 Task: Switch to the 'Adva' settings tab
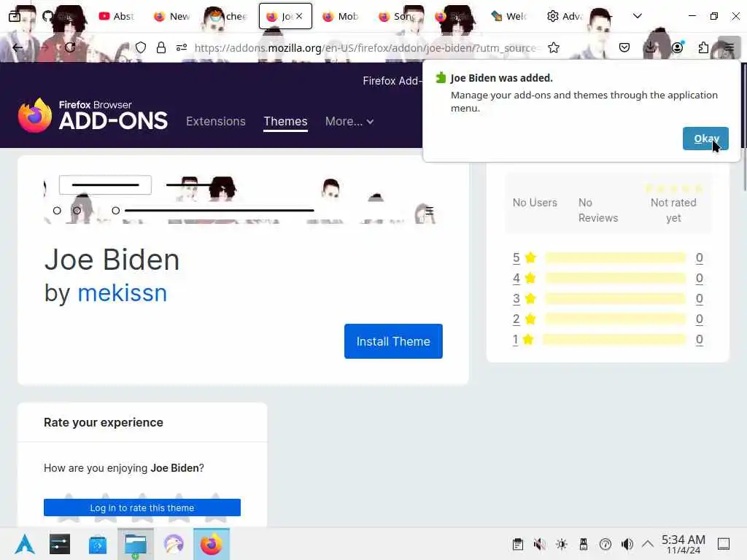pos(565,16)
